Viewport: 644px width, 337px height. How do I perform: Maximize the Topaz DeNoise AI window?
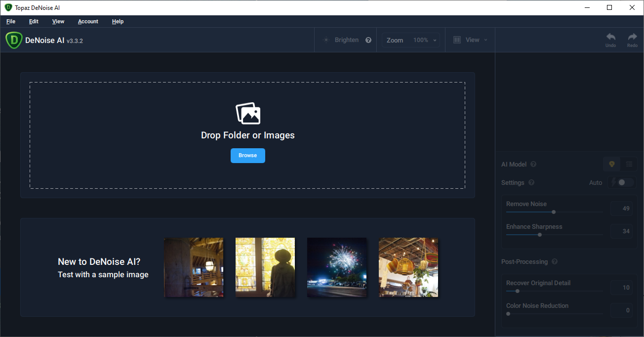point(609,7)
